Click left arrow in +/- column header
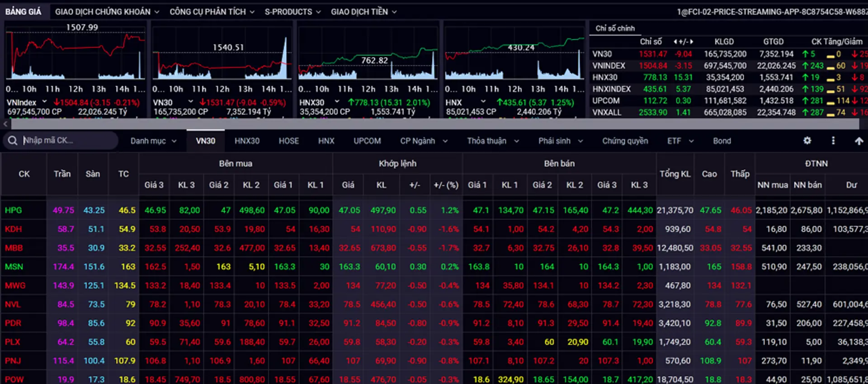This screenshot has height=384, width=868. [675, 42]
